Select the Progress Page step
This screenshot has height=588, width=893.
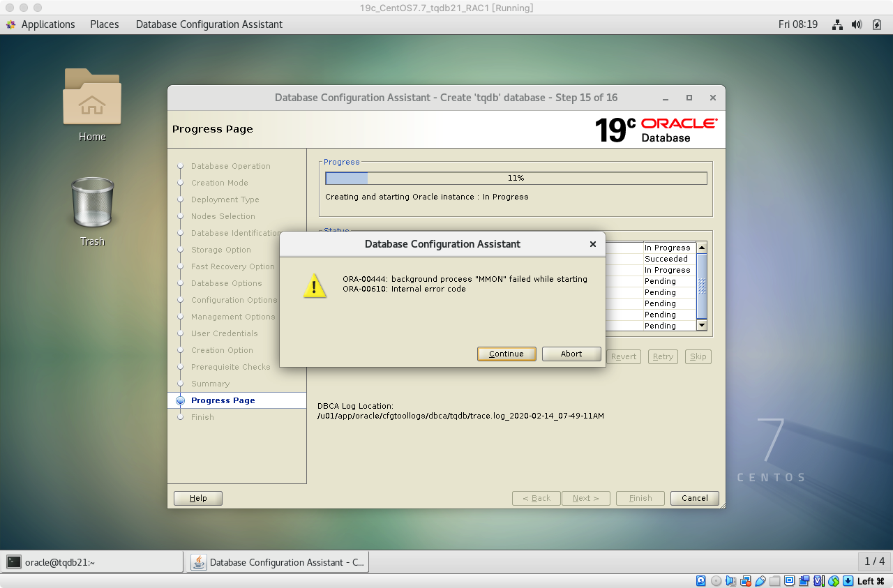click(223, 400)
